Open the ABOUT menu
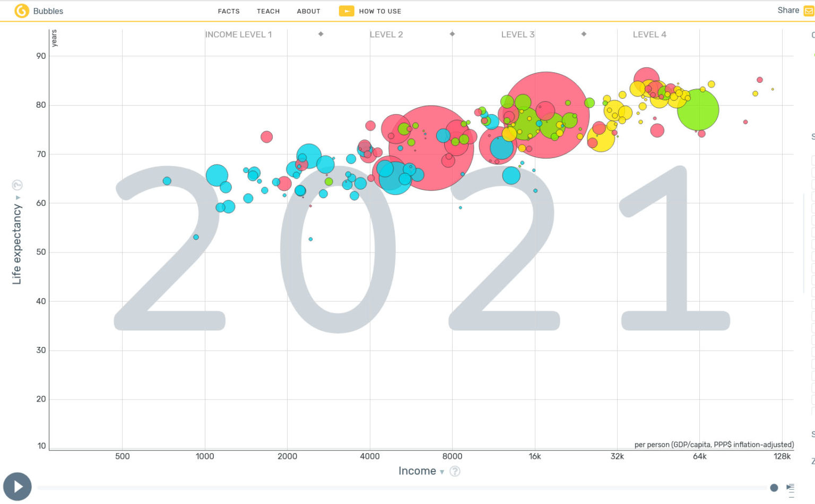The width and height of the screenshot is (815, 504). pos(308,11)
